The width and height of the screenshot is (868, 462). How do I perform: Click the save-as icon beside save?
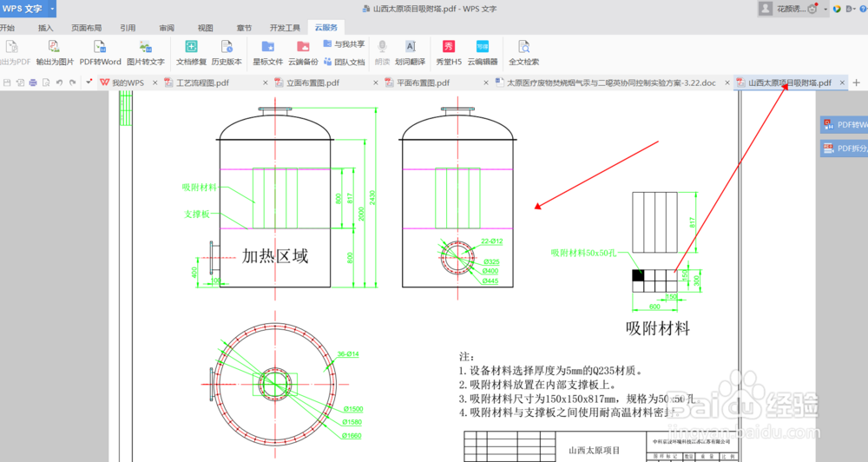[20, 82]
